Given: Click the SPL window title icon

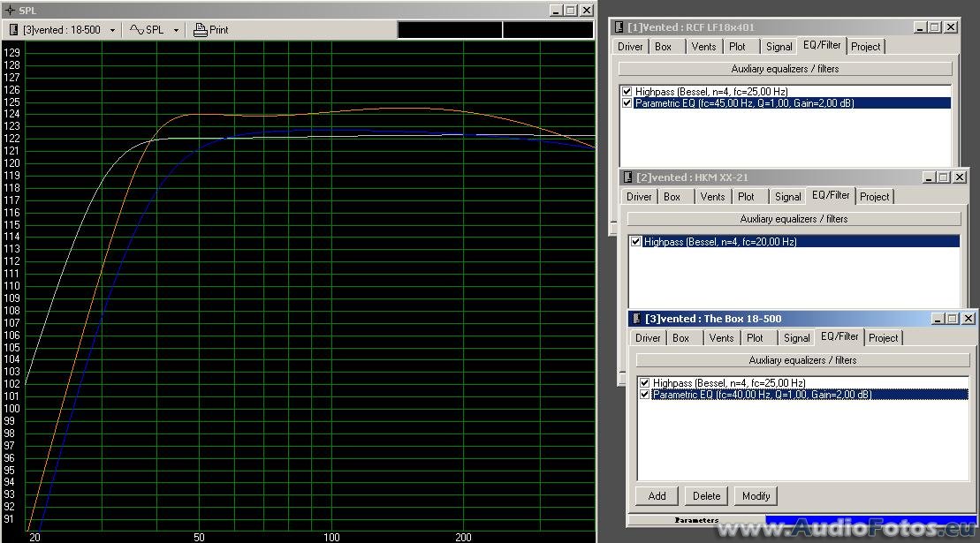Looking at the screenshot, I should point(10,11).
